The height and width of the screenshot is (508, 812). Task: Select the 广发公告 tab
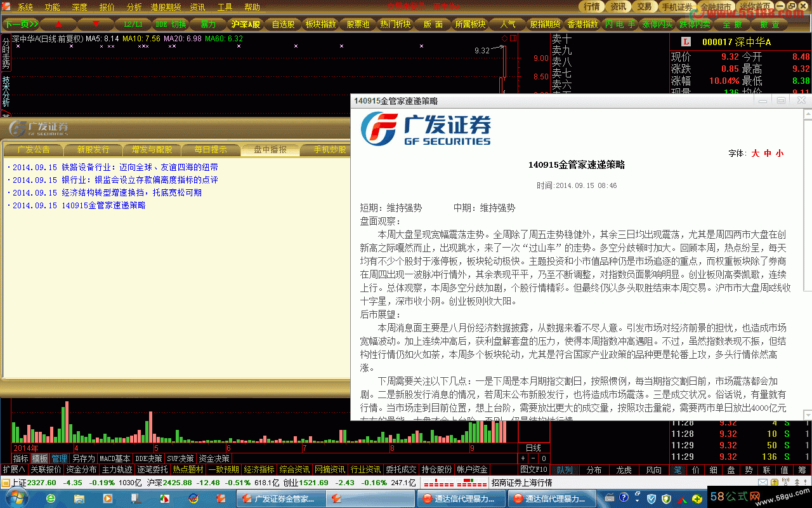coord(34,150)
